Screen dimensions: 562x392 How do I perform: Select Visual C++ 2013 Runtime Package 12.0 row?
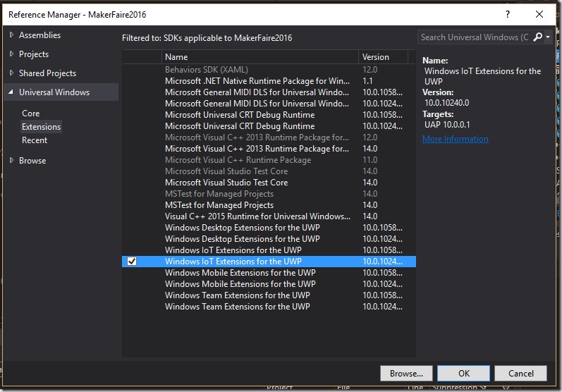coord(269,137)
